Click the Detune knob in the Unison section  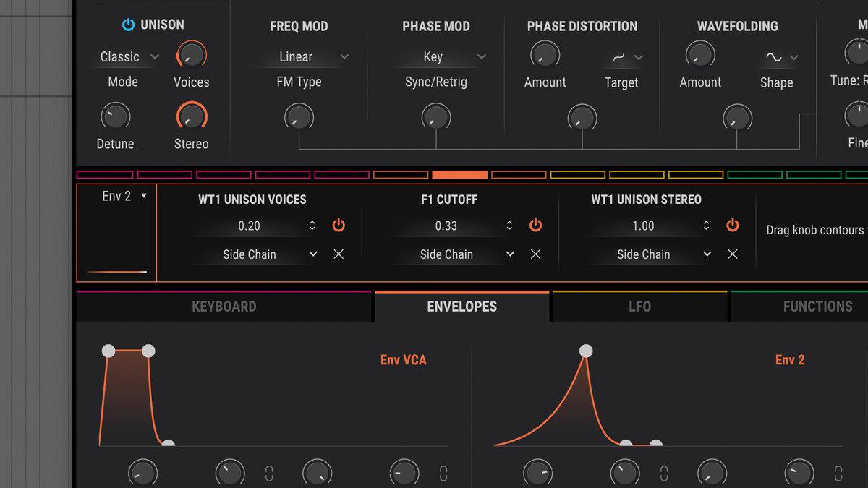pos(114,114)
